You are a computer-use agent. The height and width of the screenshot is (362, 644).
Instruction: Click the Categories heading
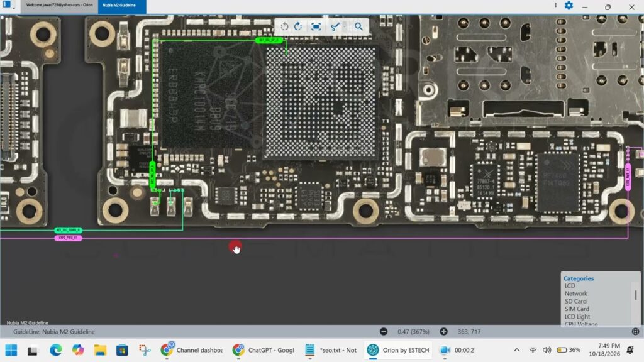pos(579,278)
